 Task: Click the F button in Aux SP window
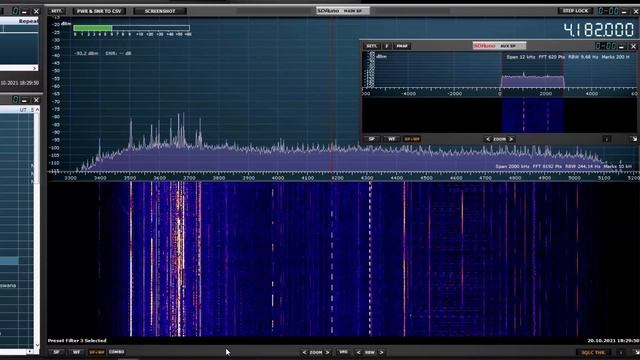(387, 46)
